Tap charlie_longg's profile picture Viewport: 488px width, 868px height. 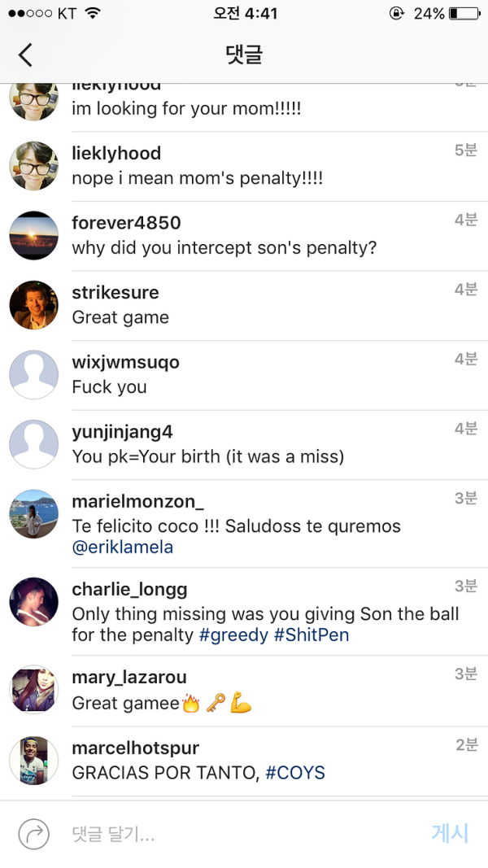(34, 602)
